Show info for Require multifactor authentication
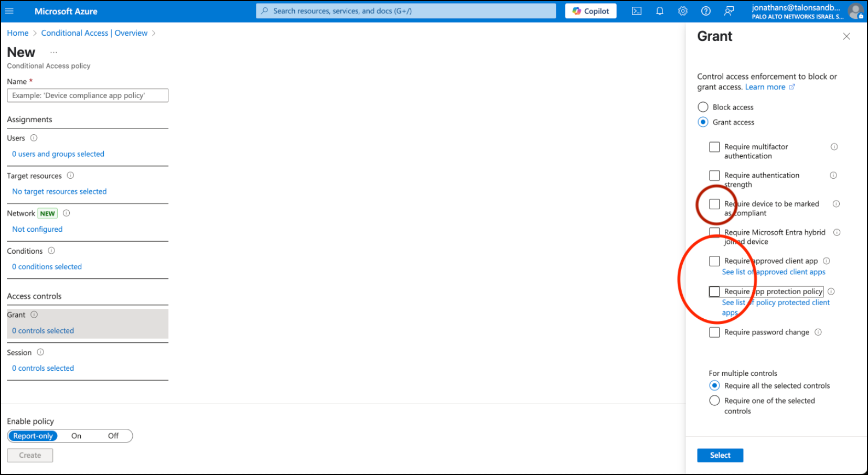 coord(834,147)
